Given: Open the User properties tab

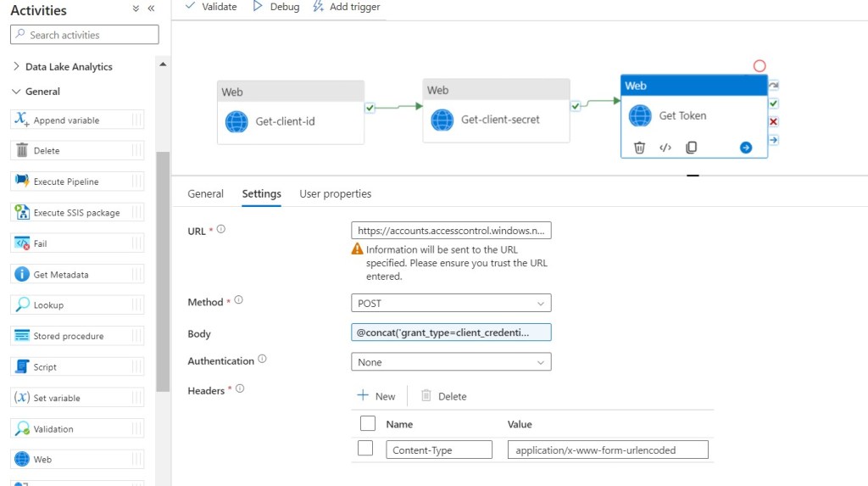Looking at the screenshot, I should tap(335, 193).
